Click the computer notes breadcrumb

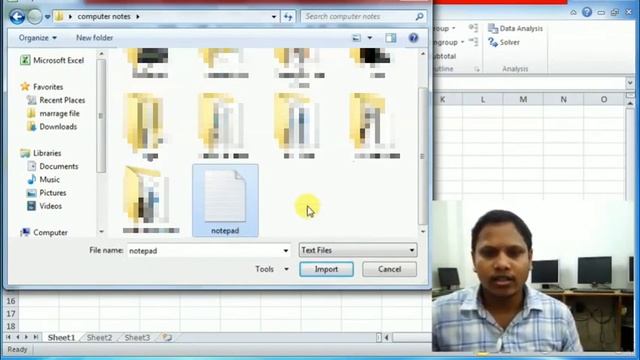pos(104,16)
